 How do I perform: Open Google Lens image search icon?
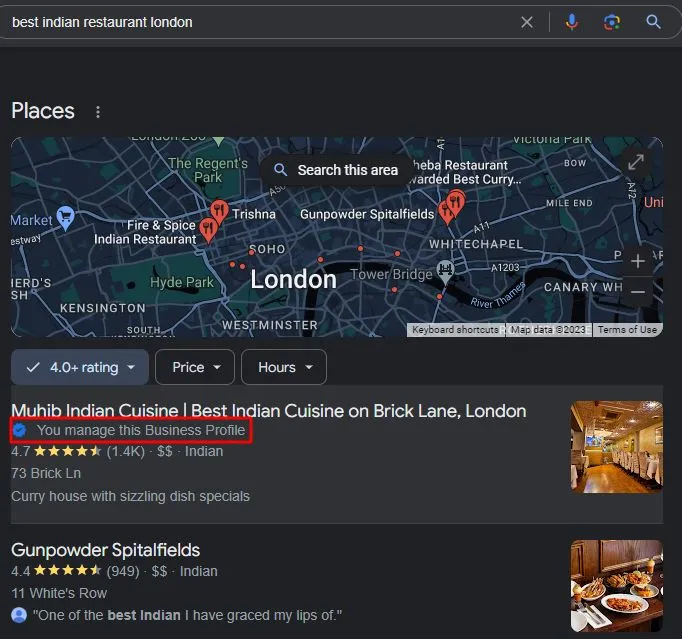612,22
